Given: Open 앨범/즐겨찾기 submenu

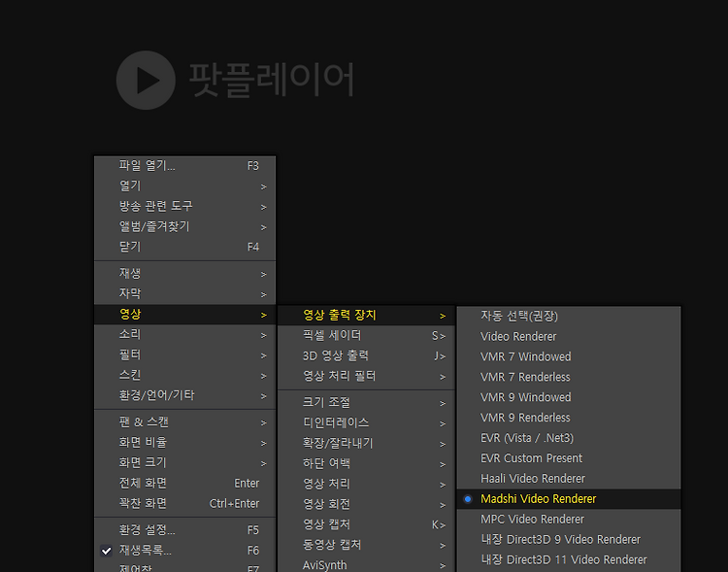Looking at the screenshot, I should click(x=184, y=227).
